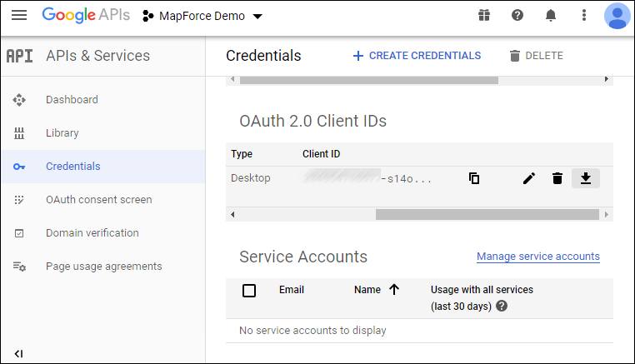Image resolution: width=635 pixels, height=364 pixels.
Task: Open Manage service accounts link
Action: click(537, 256)
